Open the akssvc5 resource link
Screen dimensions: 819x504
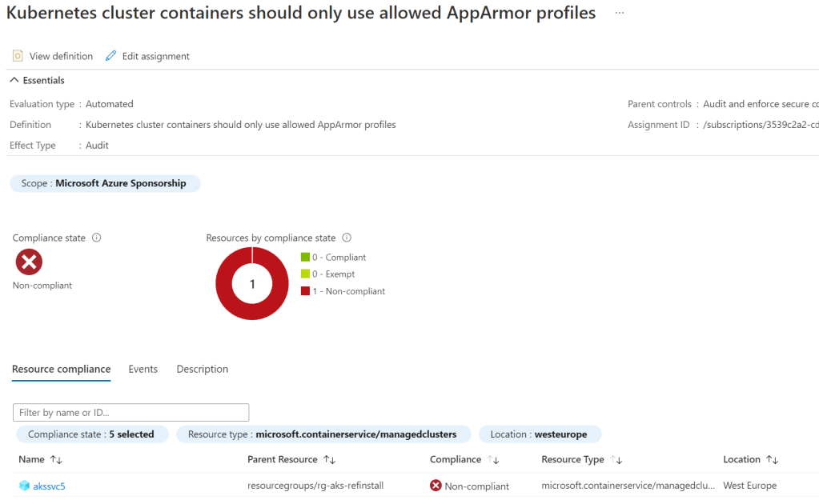pyautogui.click(x=49, y=486)
